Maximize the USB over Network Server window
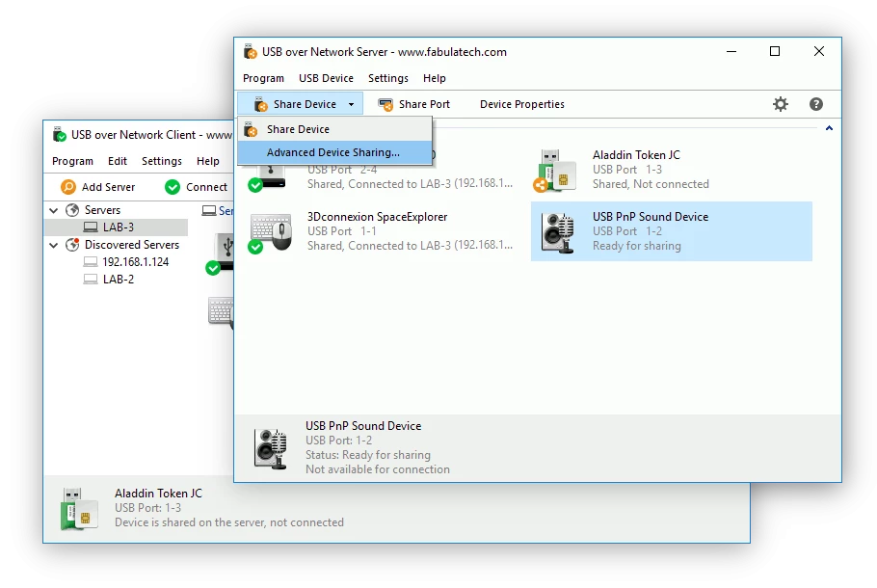The width and height of the screenshot is (877, 588). 775,51
